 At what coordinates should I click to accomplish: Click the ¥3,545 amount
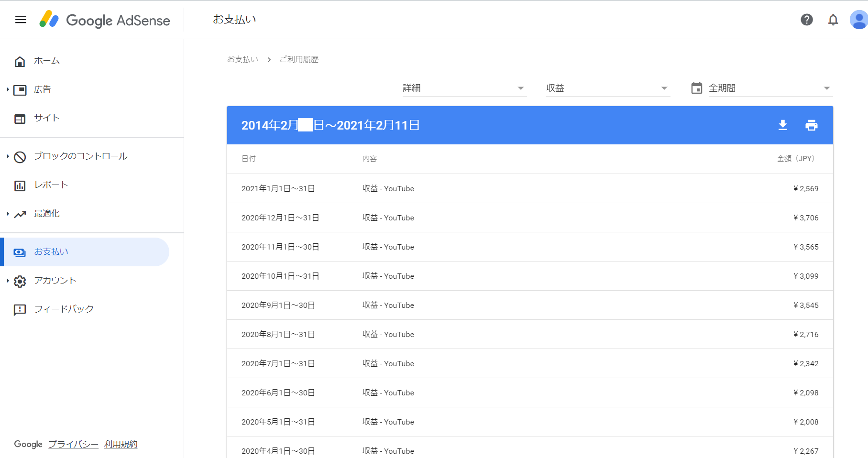coord(806,305)
